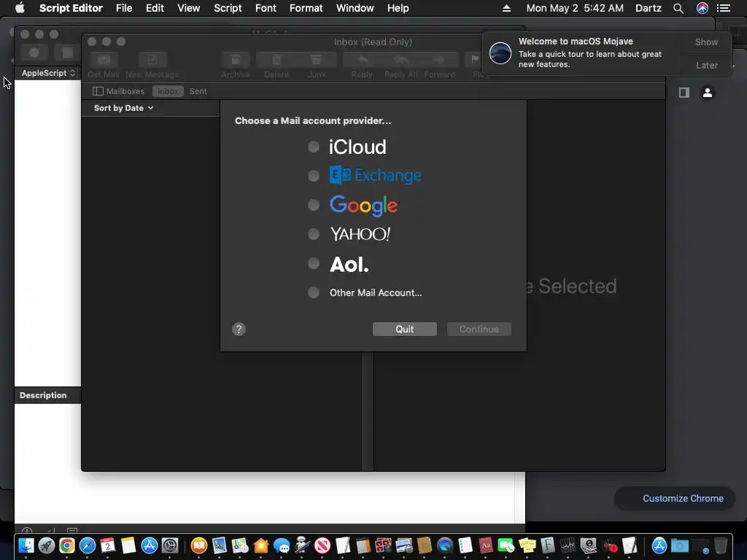Screen dimensions: 747x560
Task: Click the eject icon in the menu bar
Action: pos(506,8)
